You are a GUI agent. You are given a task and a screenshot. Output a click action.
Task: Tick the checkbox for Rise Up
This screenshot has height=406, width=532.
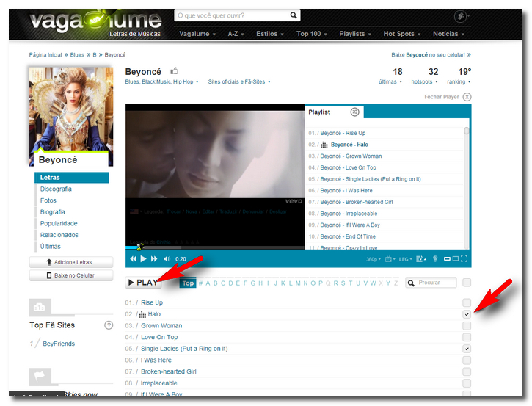(x=467, y=302)
